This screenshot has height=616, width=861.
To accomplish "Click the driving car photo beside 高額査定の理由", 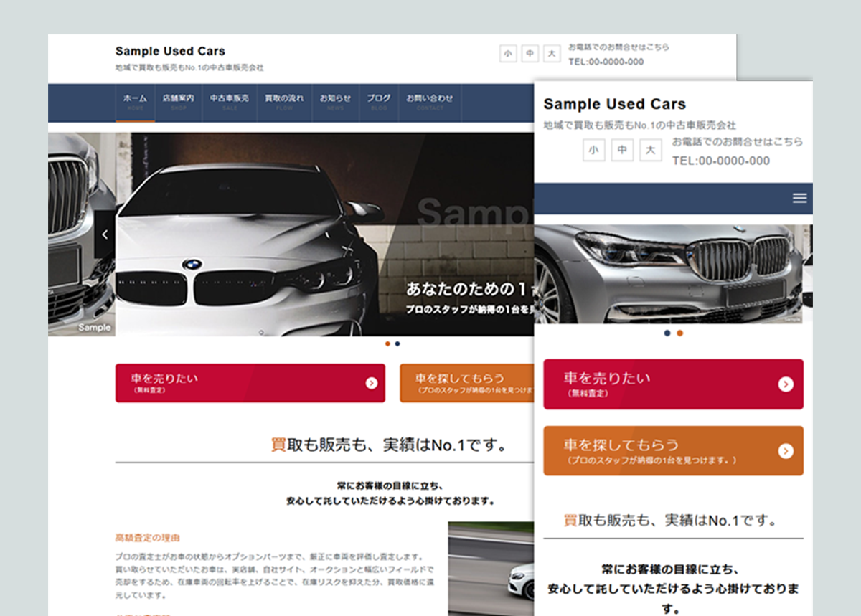I will coord(491,568).
